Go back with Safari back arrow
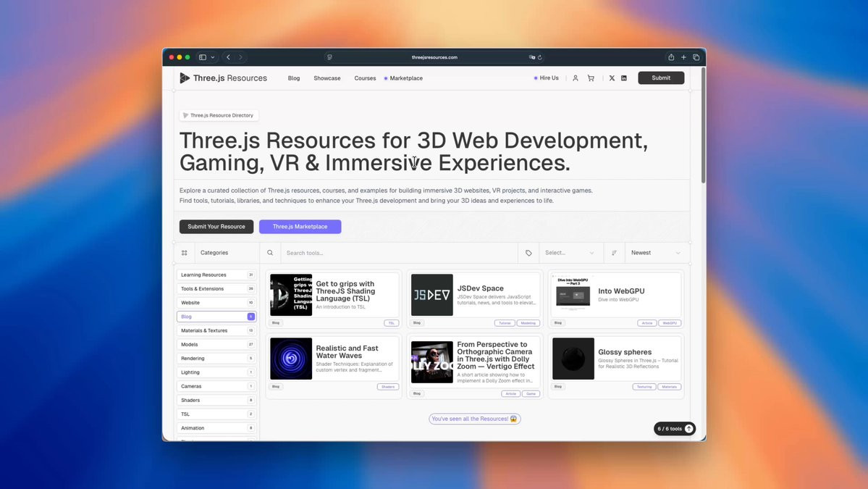 [228, 57]
